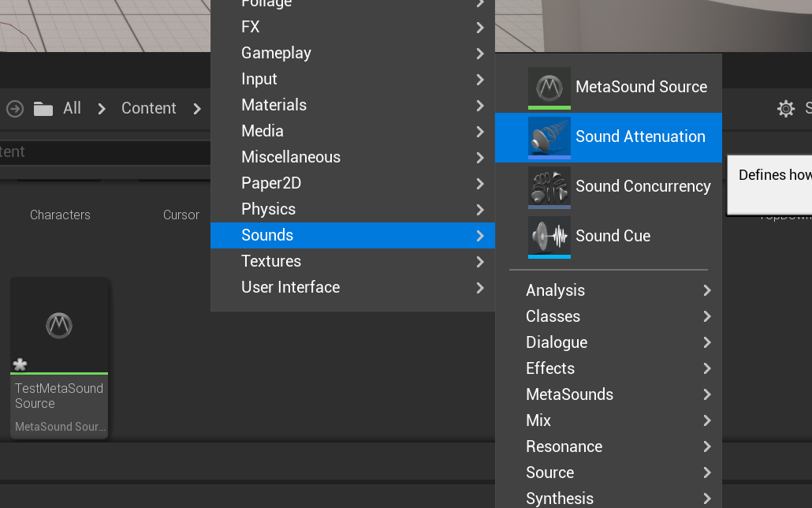The image size is (812, 508).
Task: Click the Content breadcrumb path
Action: click(148, 108)
